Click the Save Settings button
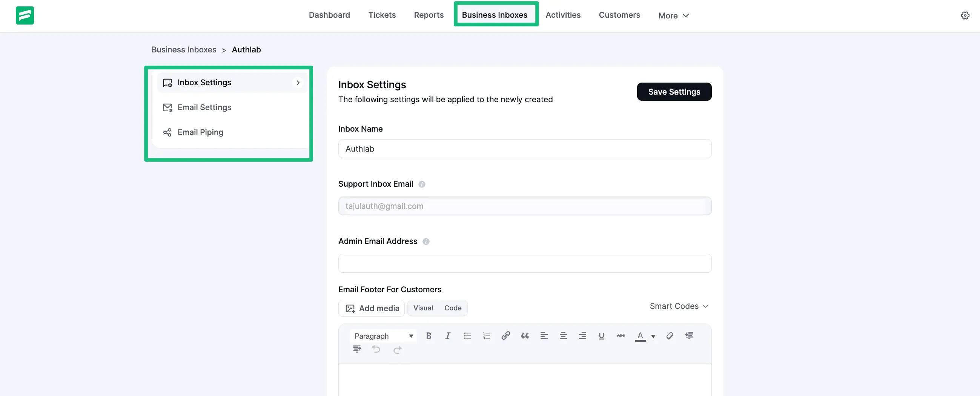 pyautogui.click(x=674, y=92)
